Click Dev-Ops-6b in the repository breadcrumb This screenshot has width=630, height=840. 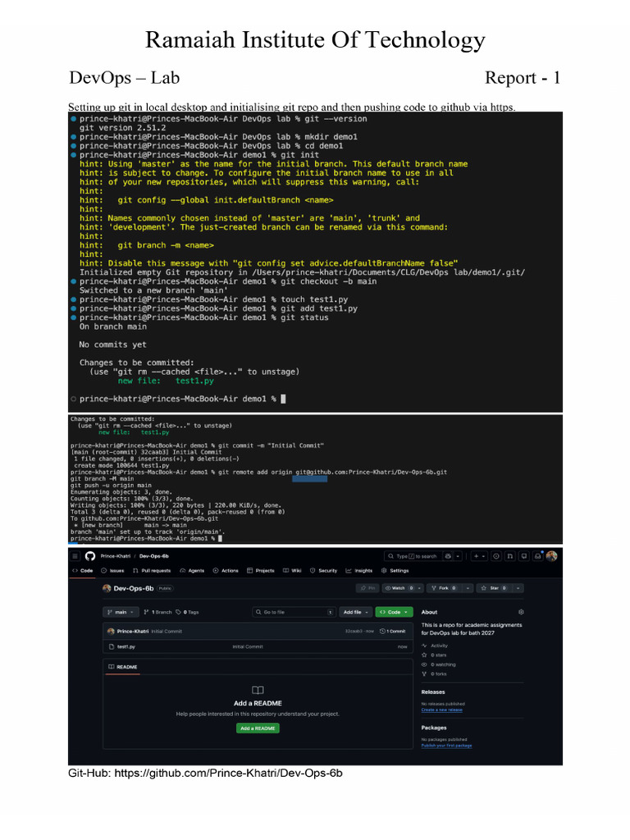[x=153, y=556]
